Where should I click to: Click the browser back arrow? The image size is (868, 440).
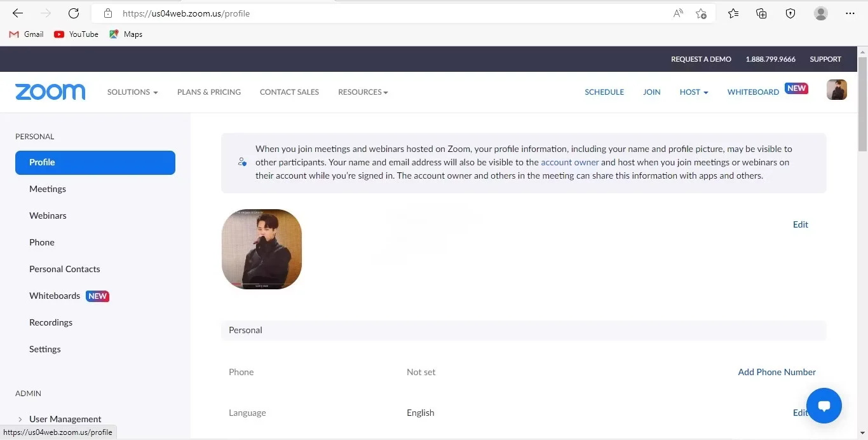click(x=18, y=13)
